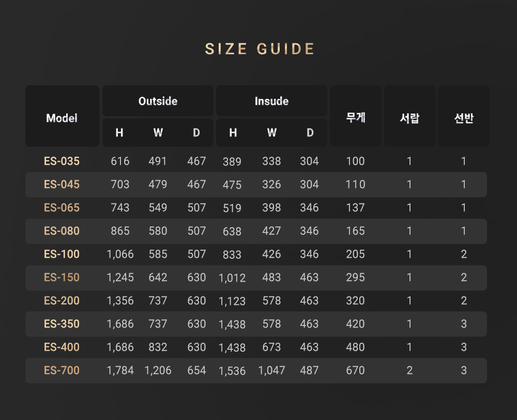
Task: Select the Model column header
Action: tap(62, 118)
